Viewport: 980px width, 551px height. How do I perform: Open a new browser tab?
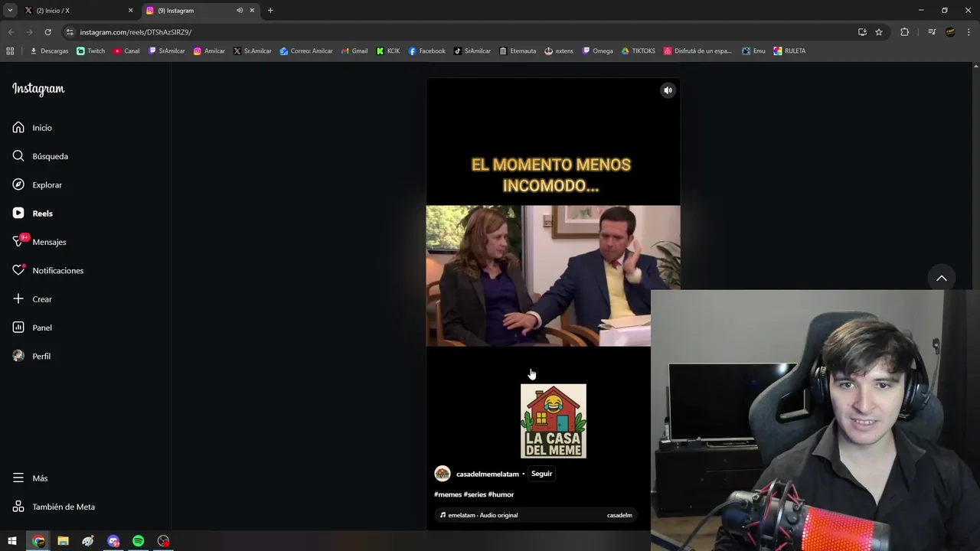point(270,11)
